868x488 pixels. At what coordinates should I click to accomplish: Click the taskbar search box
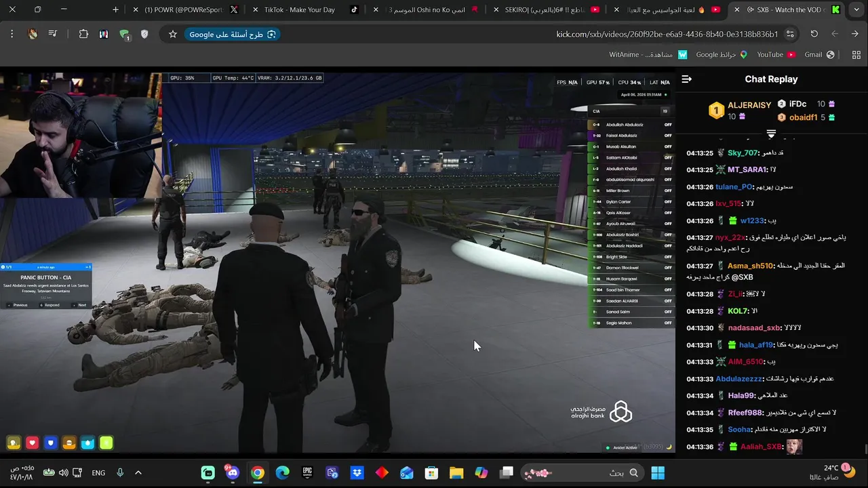click(583, 472)
